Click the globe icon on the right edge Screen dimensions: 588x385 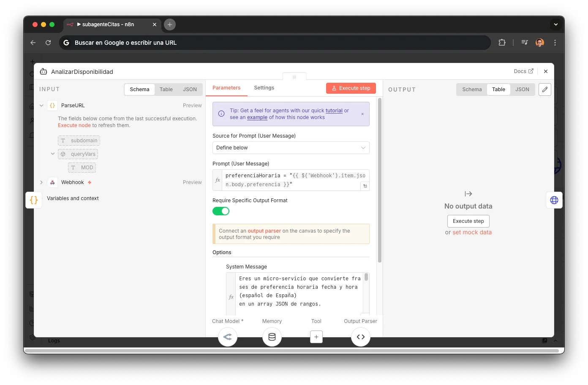pos(554,200)
